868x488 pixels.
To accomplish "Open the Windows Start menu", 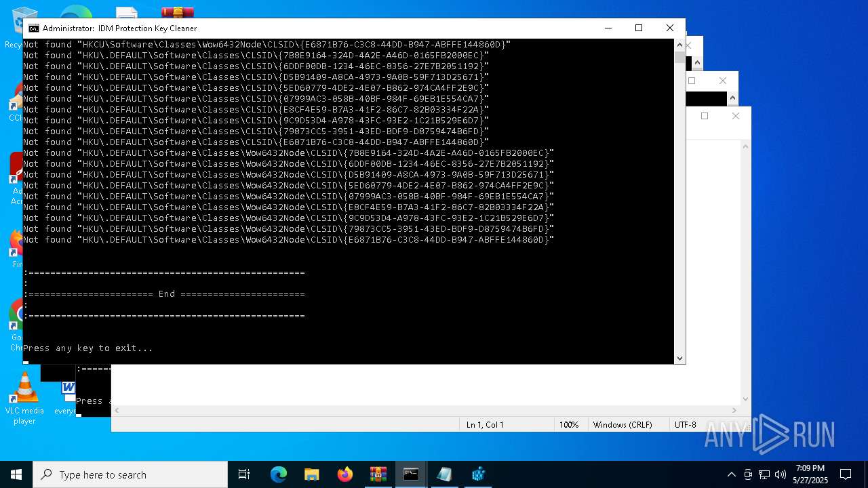I will (16, 474).
